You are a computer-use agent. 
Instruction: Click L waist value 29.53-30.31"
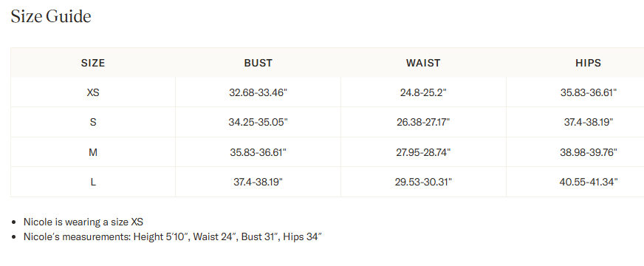[x=423, y=182]
